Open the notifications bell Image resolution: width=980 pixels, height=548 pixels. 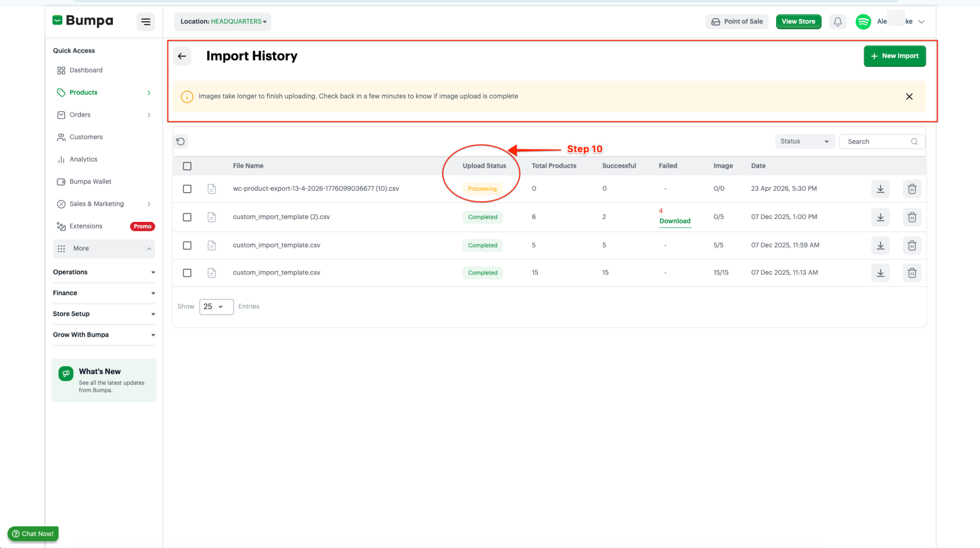[837, 22]
